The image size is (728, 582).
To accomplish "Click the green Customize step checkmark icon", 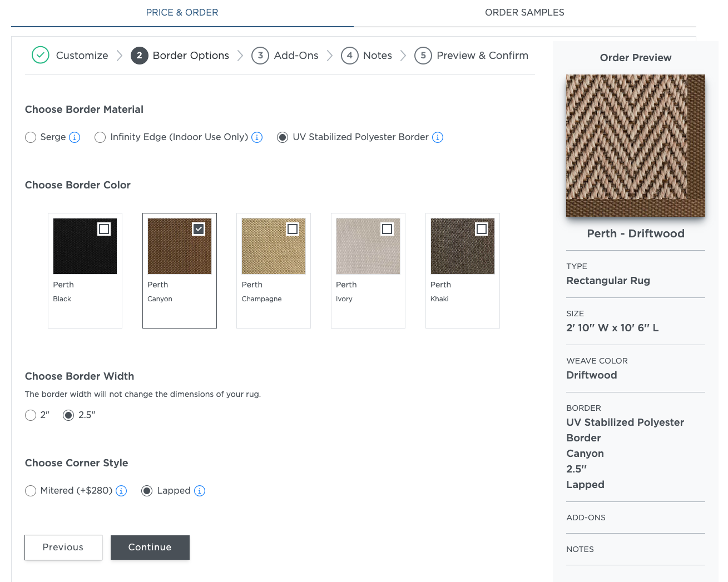I will [41, 56].
